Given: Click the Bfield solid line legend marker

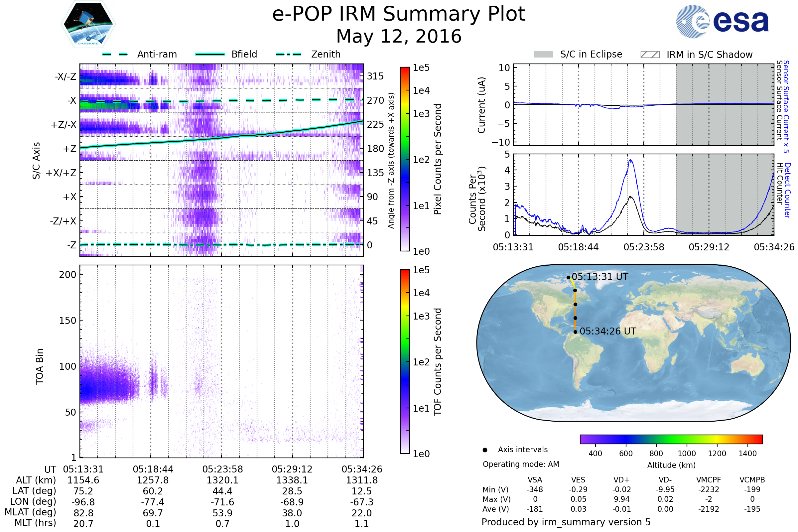Looking at the screenshot, I should (210, 54).
